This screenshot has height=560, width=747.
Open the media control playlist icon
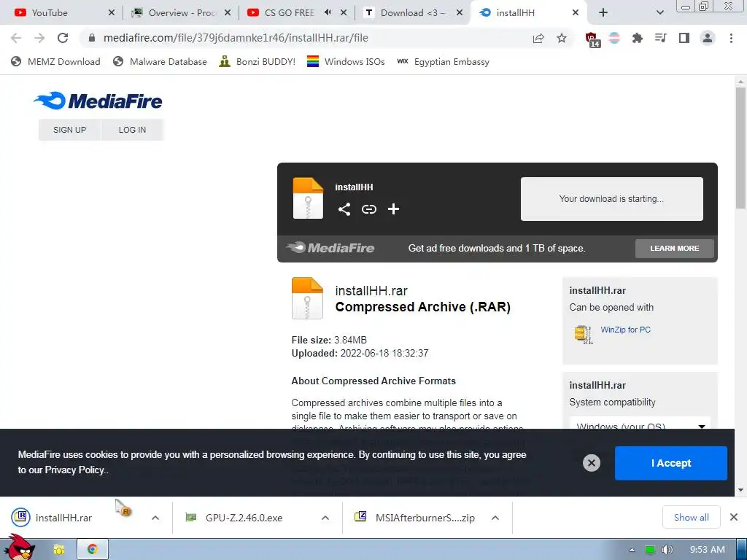pyautogui.click(x=660, y=38)
